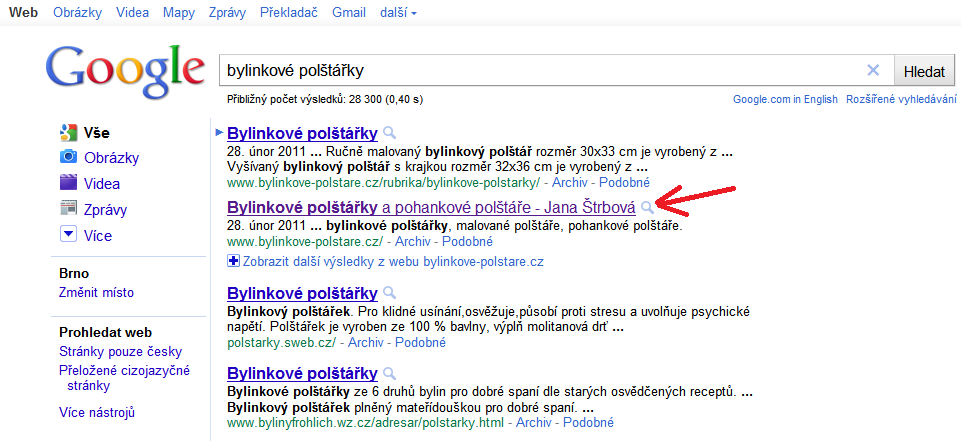Open Podobné for bylinyfrohlich.wz.cz result
This screenshot has height=441, width=961.
point(588,423)
